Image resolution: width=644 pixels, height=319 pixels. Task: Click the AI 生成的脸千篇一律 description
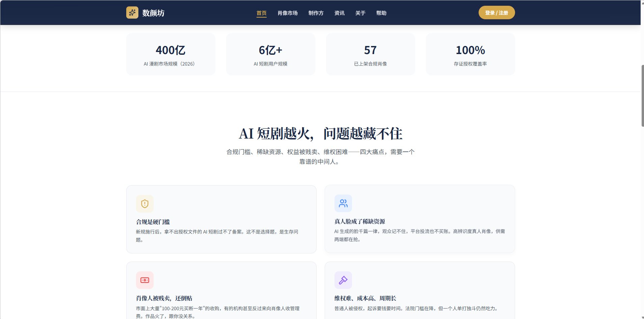(x=420, y=236)
